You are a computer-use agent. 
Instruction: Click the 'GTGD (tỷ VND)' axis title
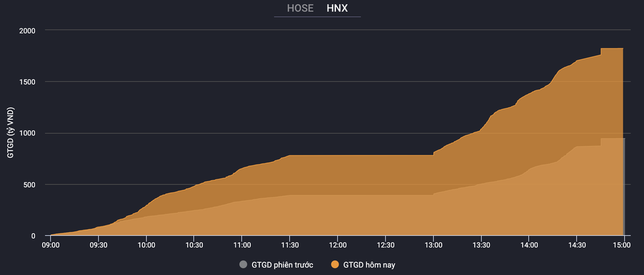[x=10, y=133]
